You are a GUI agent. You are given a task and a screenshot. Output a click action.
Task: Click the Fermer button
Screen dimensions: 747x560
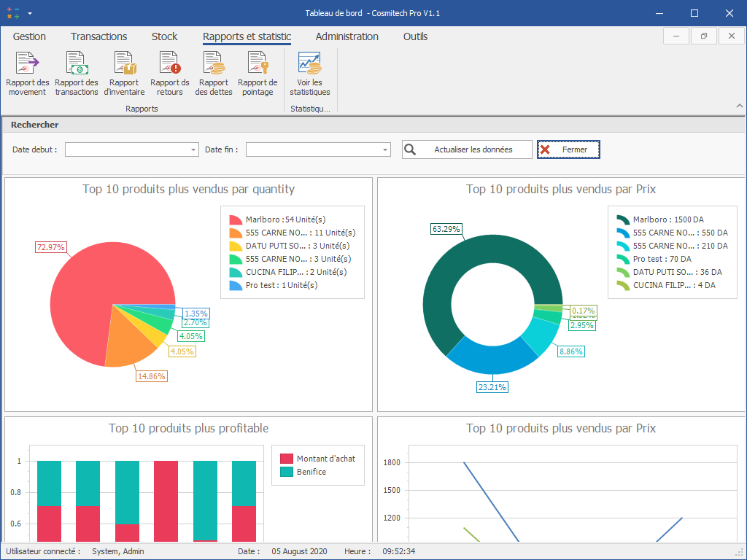(568, 149)
